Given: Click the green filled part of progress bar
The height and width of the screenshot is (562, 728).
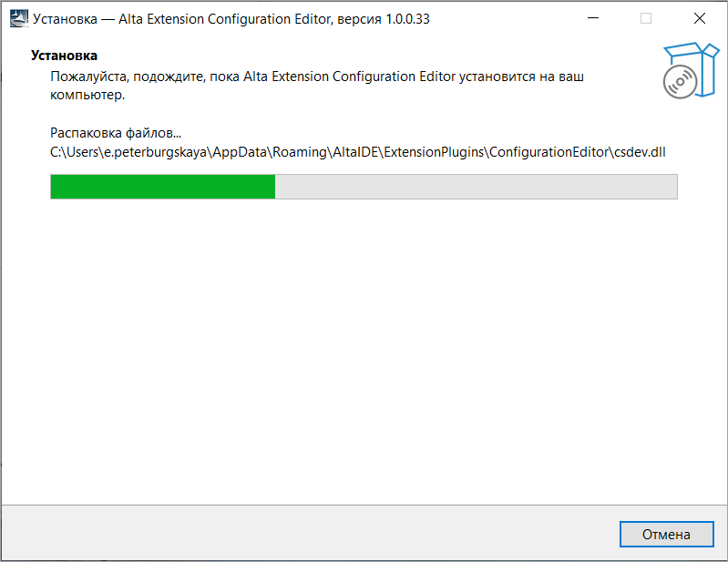Looking at the screenshot, I should coord(163,187).
